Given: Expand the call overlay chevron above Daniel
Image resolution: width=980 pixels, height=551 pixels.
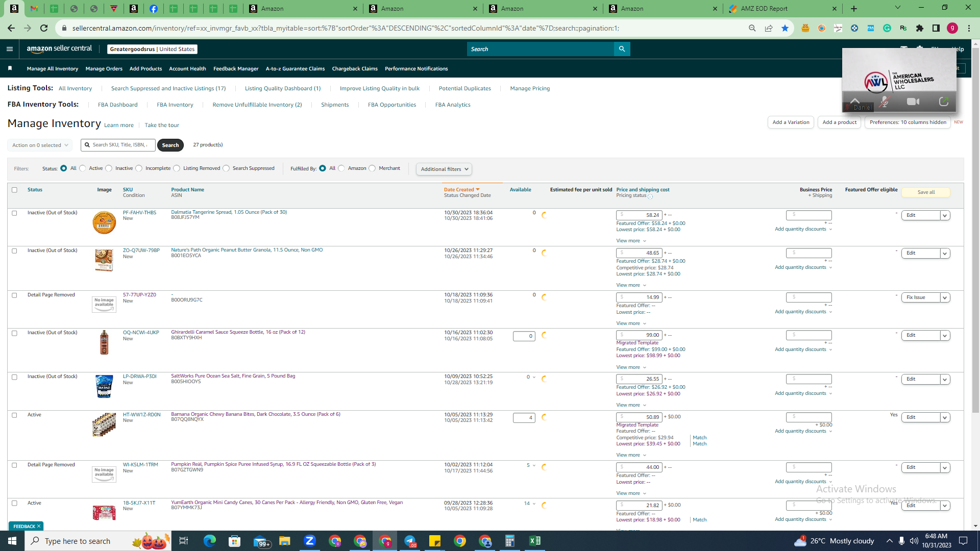Looking at the screenshot, I should click(x=855, y=100).
